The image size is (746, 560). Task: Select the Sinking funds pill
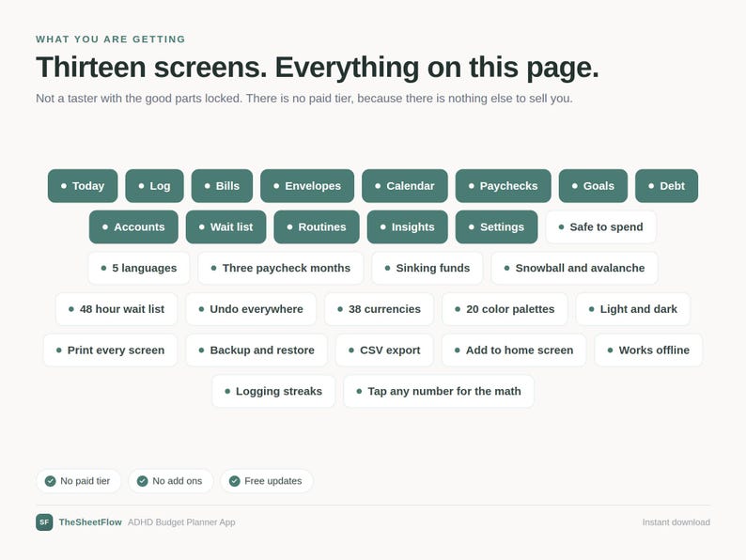(x=427, y=268)
